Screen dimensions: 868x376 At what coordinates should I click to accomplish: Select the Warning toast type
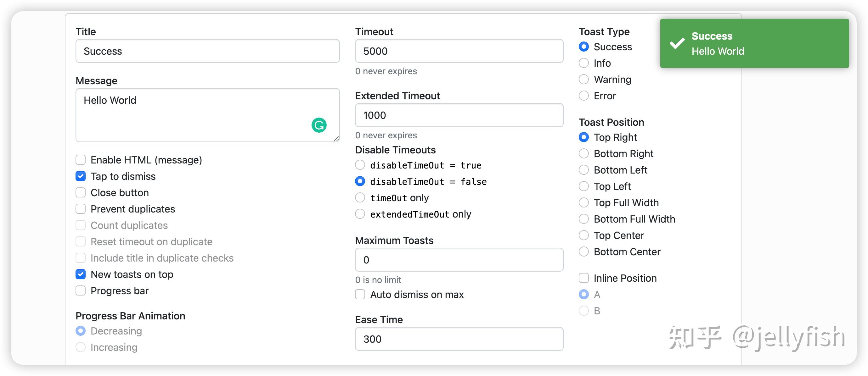pyautogui.click(x=583, y=80)
